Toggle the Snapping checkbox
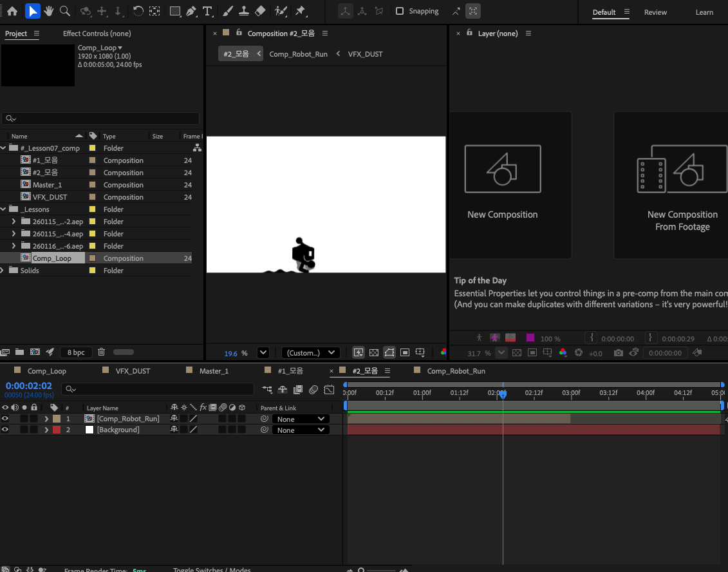 (x=399, y=11)
